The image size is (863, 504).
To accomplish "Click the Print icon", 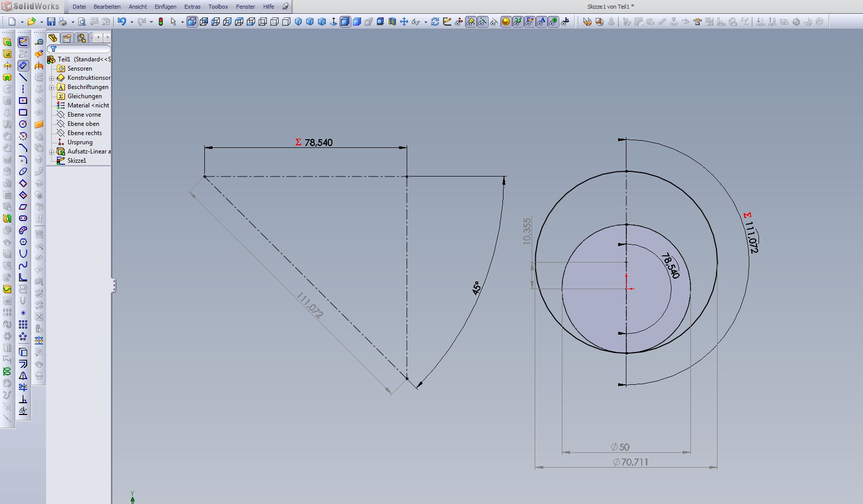I will pos(63,21).
